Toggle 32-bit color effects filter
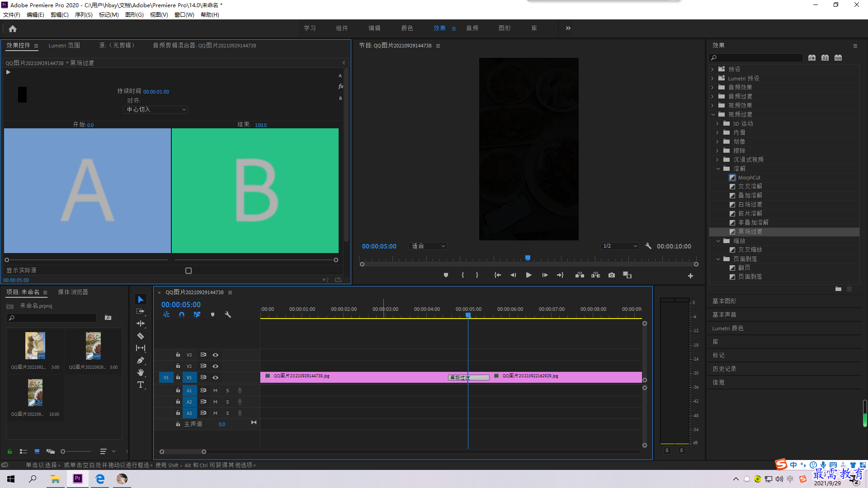This screenshot has height=488, width=868. [x=825, y=58]
